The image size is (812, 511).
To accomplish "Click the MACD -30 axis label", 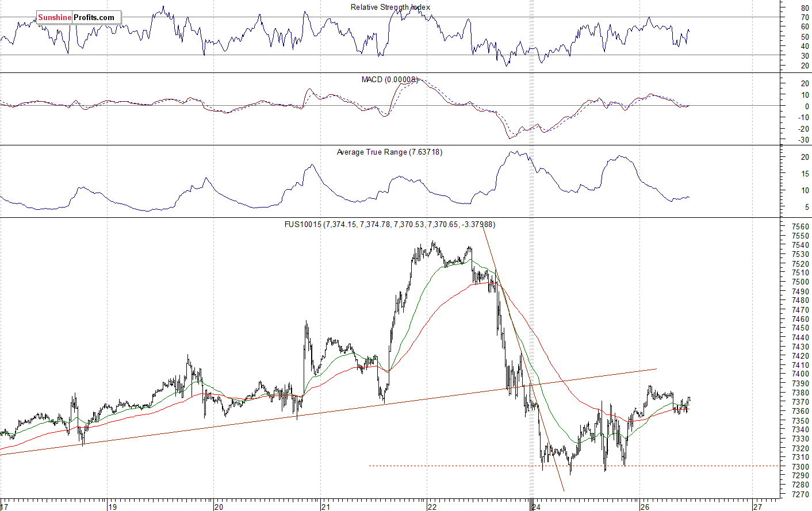I will coord(803,140).
